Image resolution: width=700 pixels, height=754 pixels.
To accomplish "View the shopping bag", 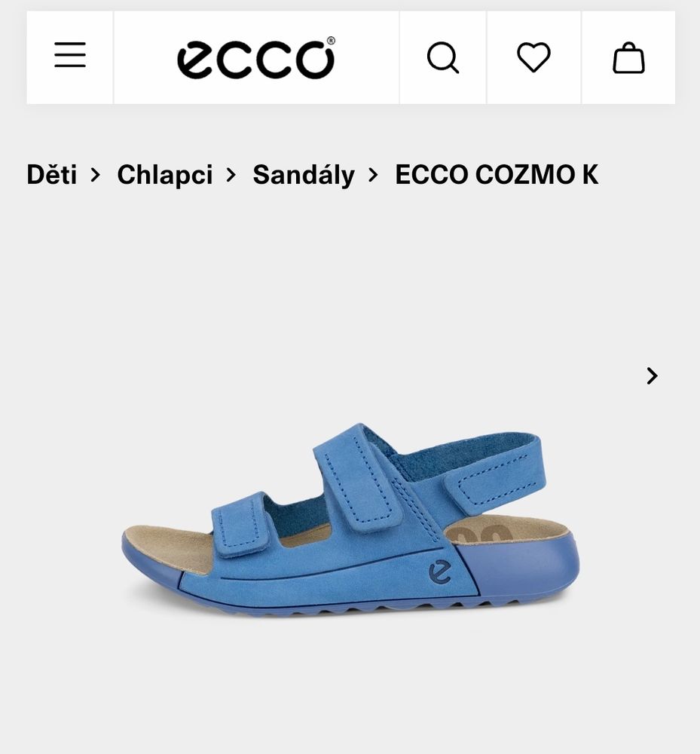I will (x=628, y=58).
